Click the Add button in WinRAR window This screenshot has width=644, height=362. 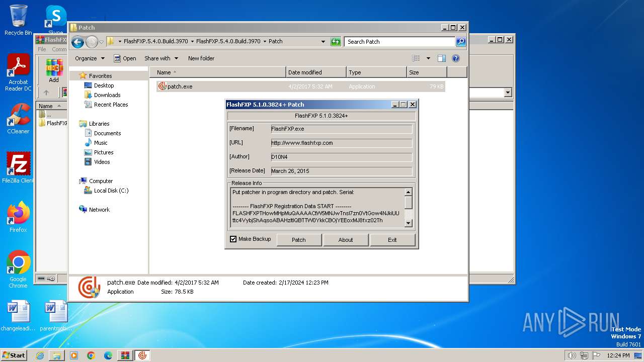(x=54, y=71)
